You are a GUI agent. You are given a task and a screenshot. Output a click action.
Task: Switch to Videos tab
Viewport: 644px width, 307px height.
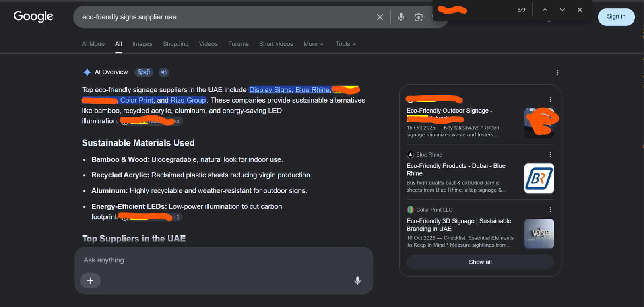coord(208,44)
